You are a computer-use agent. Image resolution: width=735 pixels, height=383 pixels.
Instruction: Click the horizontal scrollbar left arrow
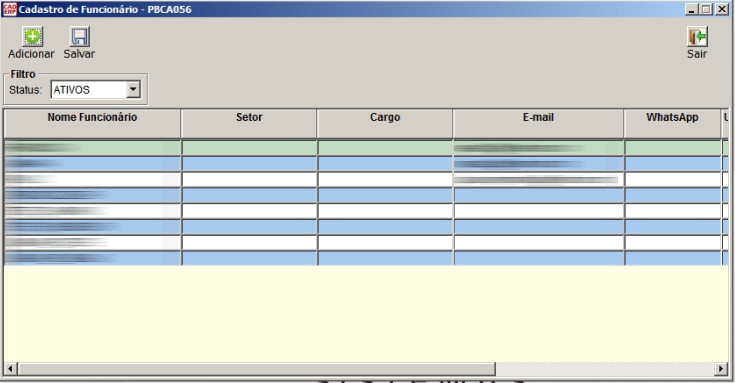pyautogui.click(x=11, y=369)
